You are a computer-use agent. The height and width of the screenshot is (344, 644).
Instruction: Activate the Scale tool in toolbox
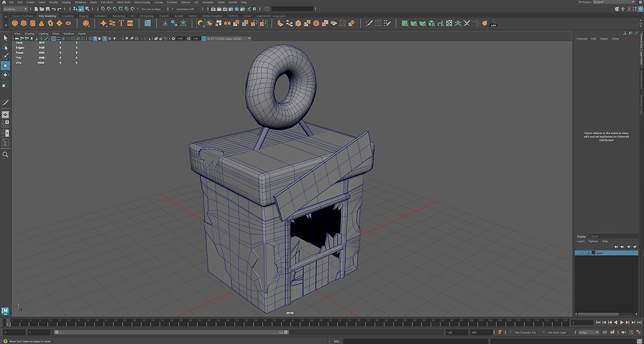tap(5, 84)
